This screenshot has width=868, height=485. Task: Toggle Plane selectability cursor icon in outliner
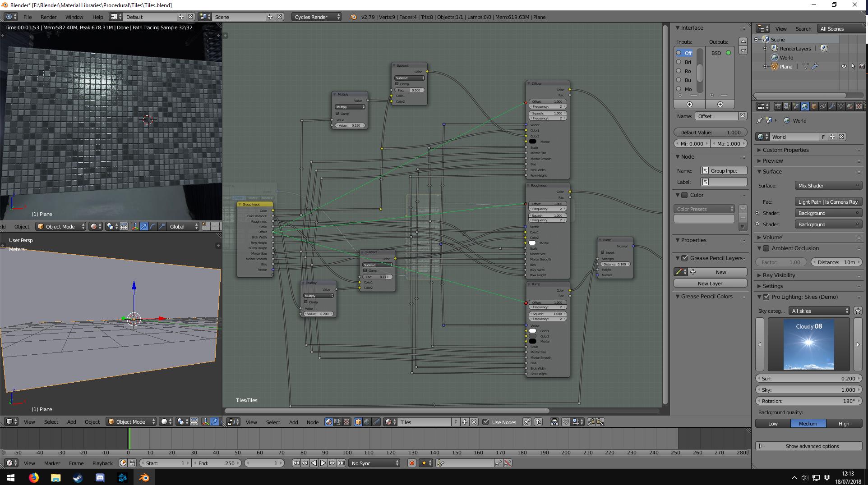pos(853,66)
